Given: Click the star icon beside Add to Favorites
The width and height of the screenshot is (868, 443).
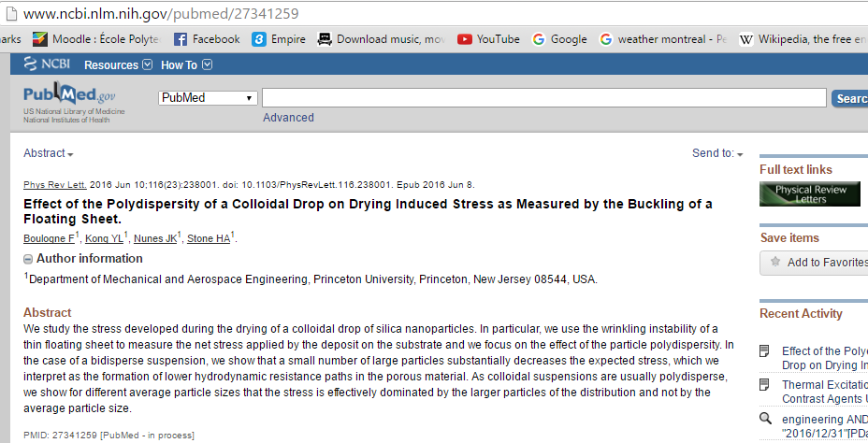Looking at the screenshot, I should (x=774, y=263).
